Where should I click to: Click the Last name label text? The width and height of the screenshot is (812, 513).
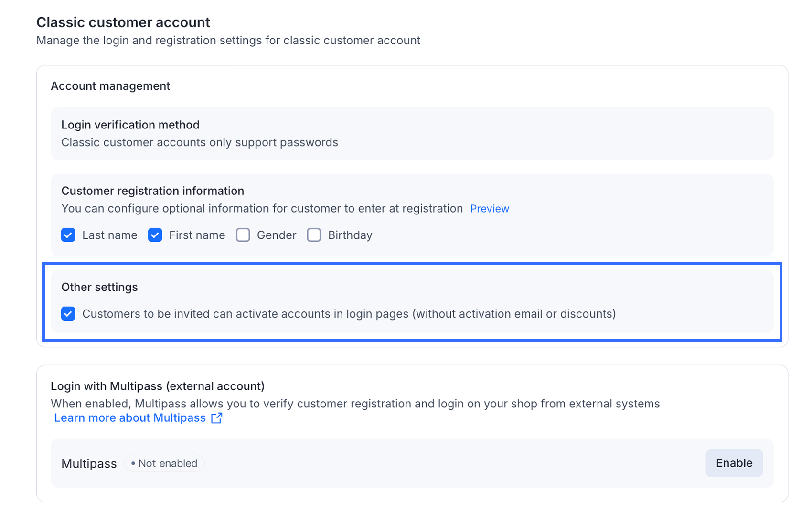110,235
